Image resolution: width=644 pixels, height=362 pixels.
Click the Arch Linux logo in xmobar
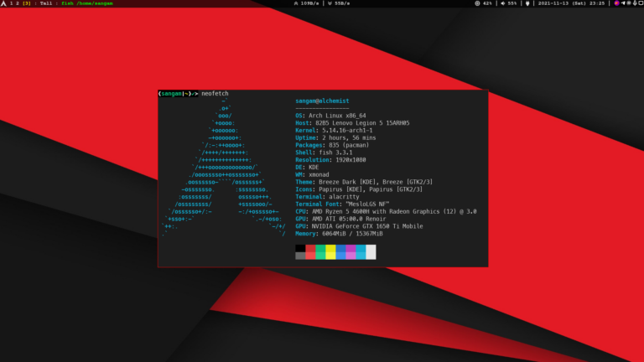(x=3, y=3)
